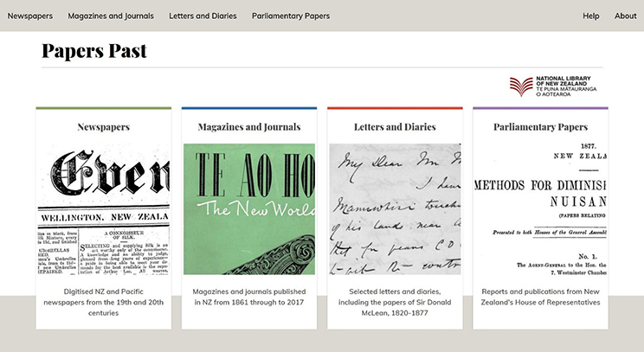644x352 pixels.
Task: Open the Newspapers menu item in top navigation
Action: click(30, 16)
